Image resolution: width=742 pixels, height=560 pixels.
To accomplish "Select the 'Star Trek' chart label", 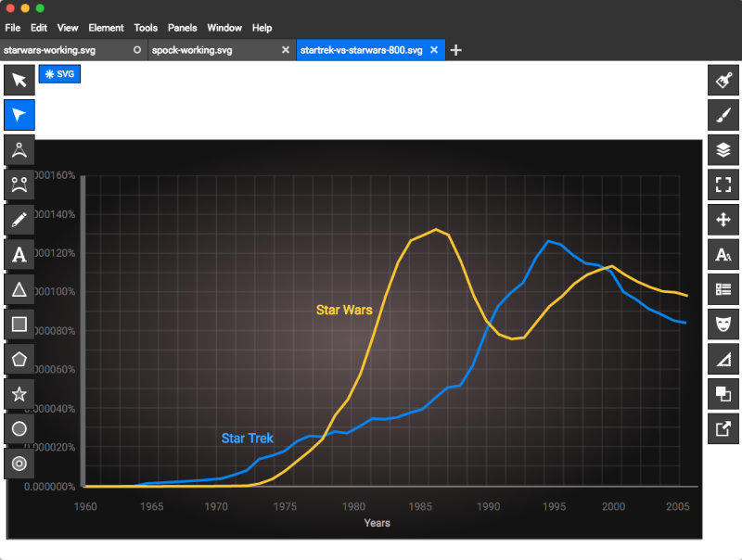I will click(x=247, y=439).
